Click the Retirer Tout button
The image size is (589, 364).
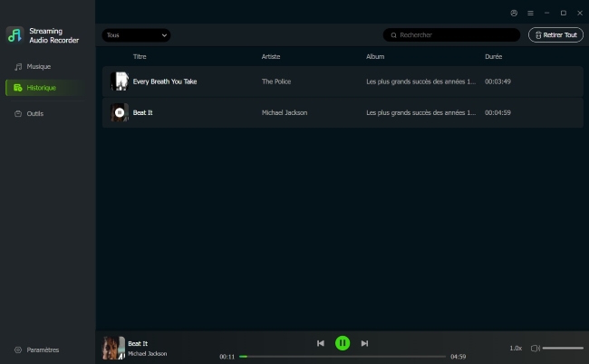[x=555, y=35]
